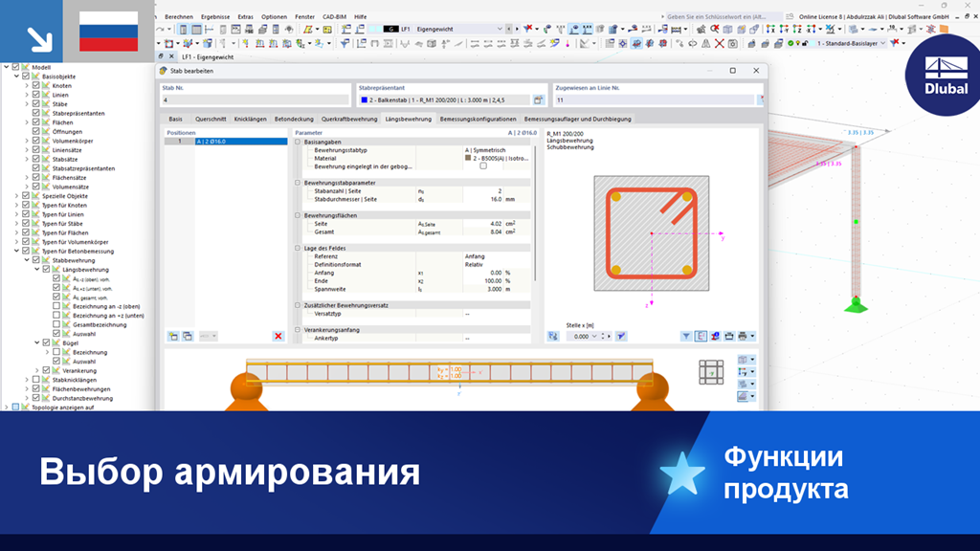The height and width of the screenshot is (551, 980).
Task: Open Stelle x value dropdown
Action: point(594,336)
